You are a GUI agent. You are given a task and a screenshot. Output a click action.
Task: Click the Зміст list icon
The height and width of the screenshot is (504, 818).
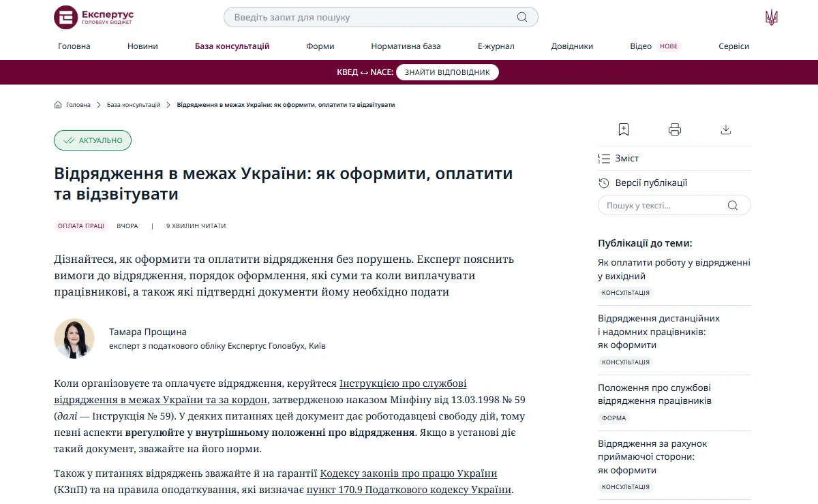(603, 158)
